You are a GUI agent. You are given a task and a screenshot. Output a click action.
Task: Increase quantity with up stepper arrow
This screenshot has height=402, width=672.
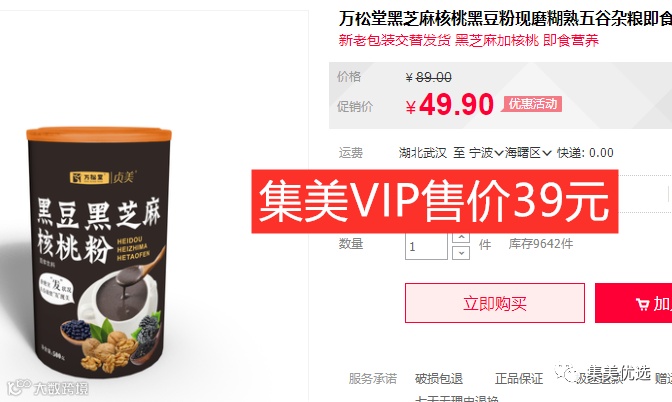(x=461, y=237)
